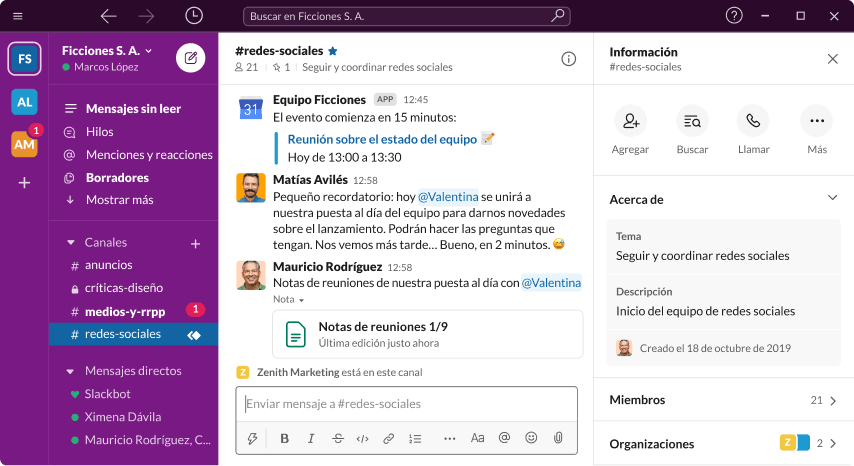Toggle bold formatting
Viewport: 854px width, 466px height.
point(284,438)
